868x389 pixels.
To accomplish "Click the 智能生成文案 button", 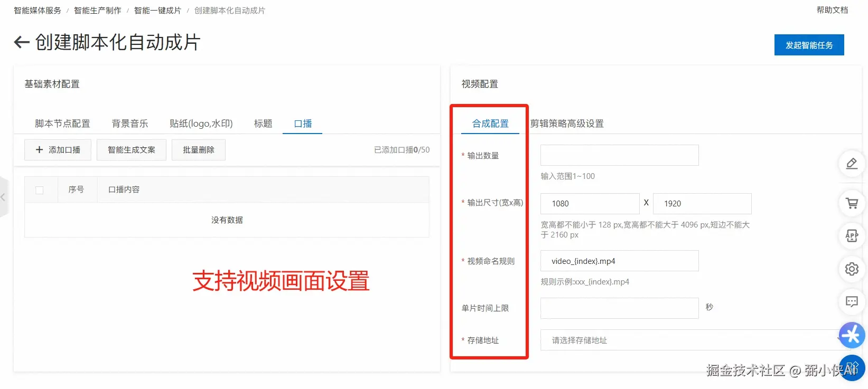I will 132,150.
